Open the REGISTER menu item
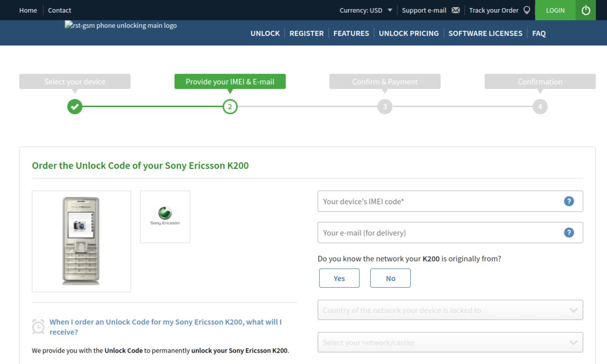 coord(306,33)
